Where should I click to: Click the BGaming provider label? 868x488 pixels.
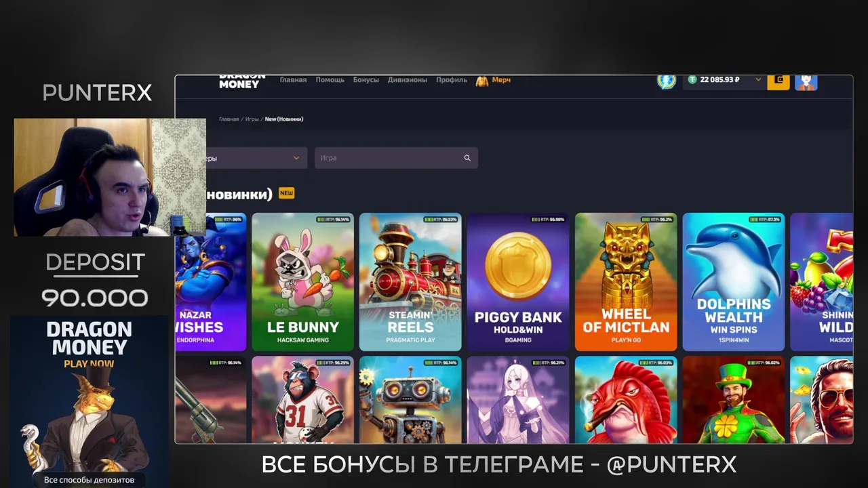[x=518, y=340]
